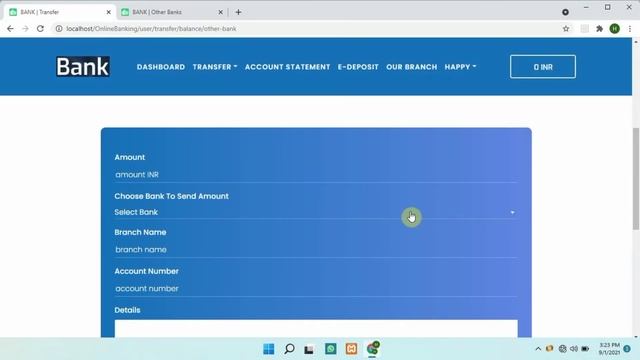Open Task View on the taskbar
This screenshot has height=360, width=640.
[x=309, y=349]
